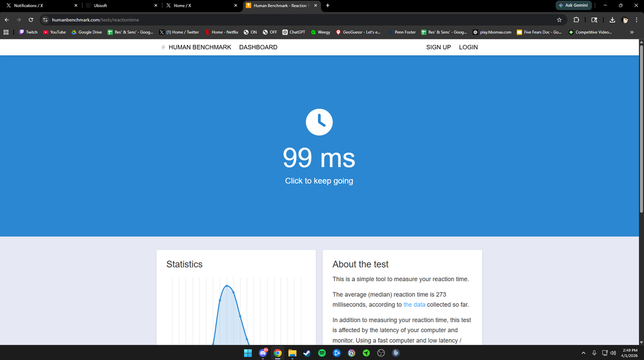The width and height of the screenshot is (644, 360).
Task: Open the Twitch bookmark
Action: tap(28, 32)
